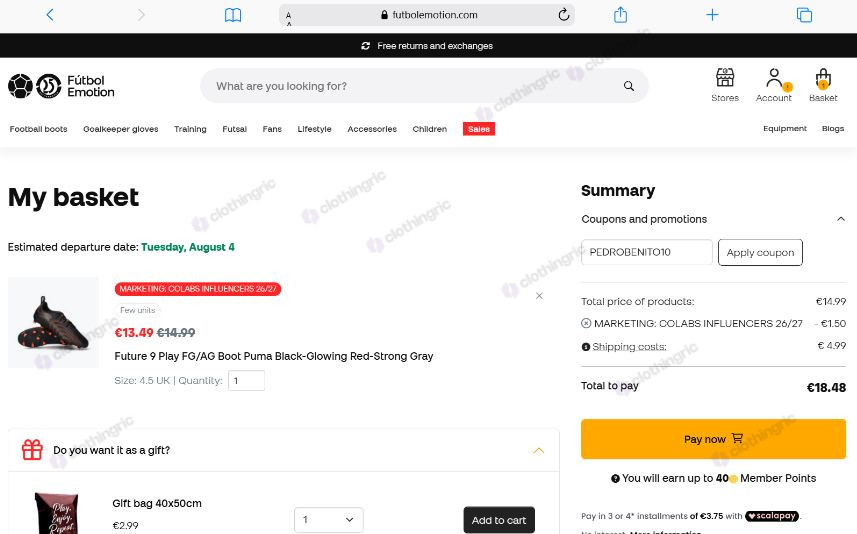
Task: Click the Total to pay amount €18.48
Action: (x=826, y=388)
